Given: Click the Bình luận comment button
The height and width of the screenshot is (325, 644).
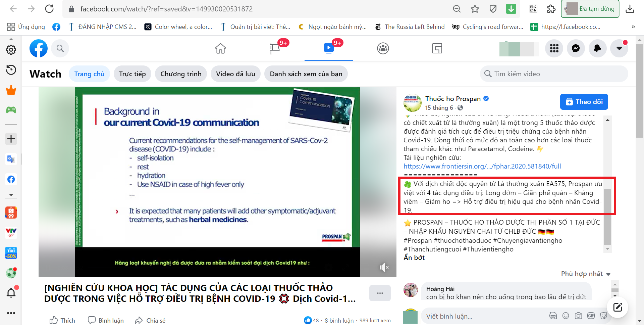Looking at the screenshot, I should coord(106,320).
